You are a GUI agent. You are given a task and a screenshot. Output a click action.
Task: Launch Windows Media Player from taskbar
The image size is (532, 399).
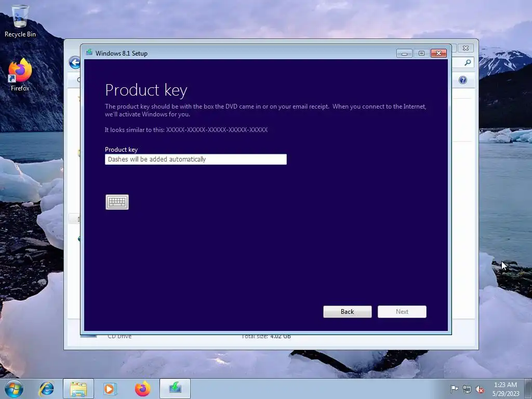click(x=110, y=389)
